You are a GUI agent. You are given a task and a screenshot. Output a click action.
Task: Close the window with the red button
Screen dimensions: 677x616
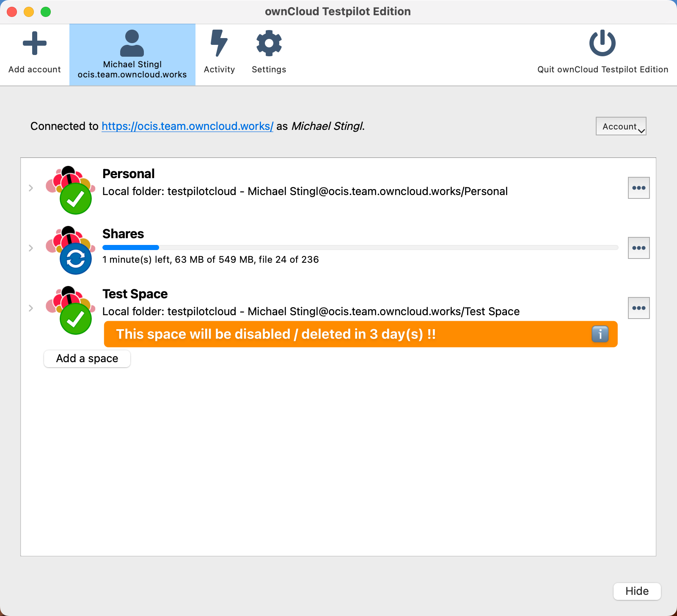[12, 12]
